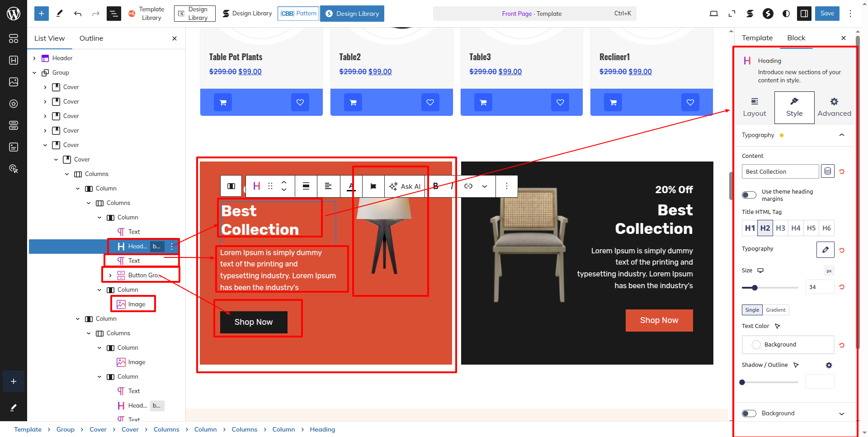The width and height of the screenshot is (868, 437).
Task: Click the block drag handle dots icon
Action: tap(270, 186)
